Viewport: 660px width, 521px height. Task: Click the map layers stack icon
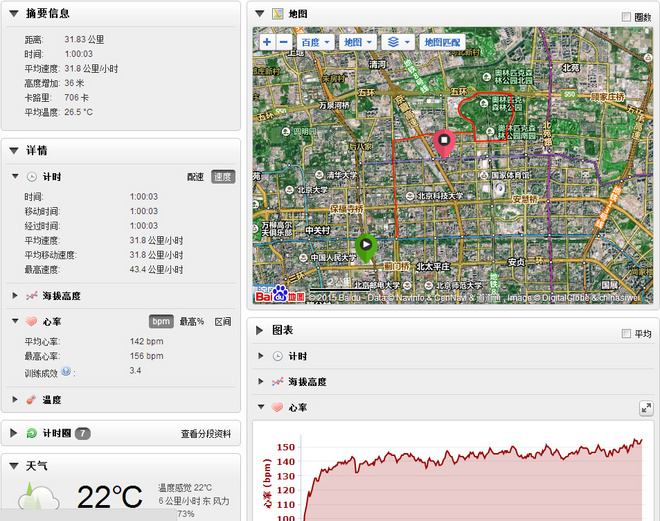coord(394,43)
